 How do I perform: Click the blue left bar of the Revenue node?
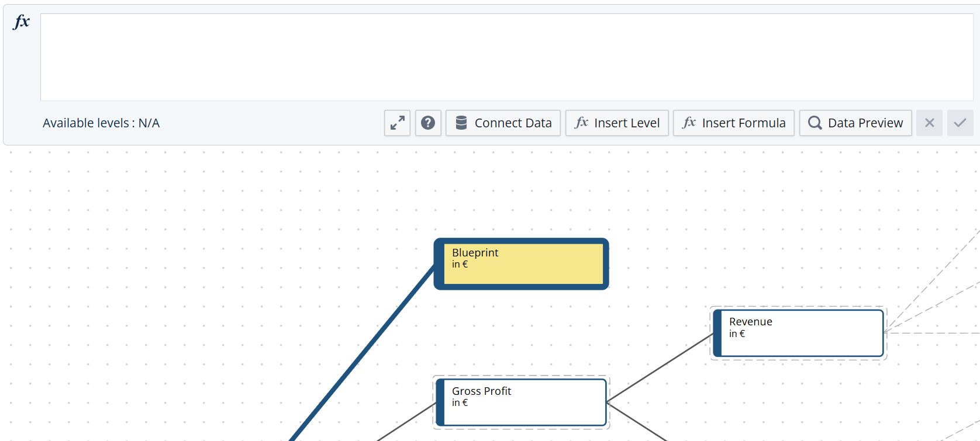tap(717, 333)
